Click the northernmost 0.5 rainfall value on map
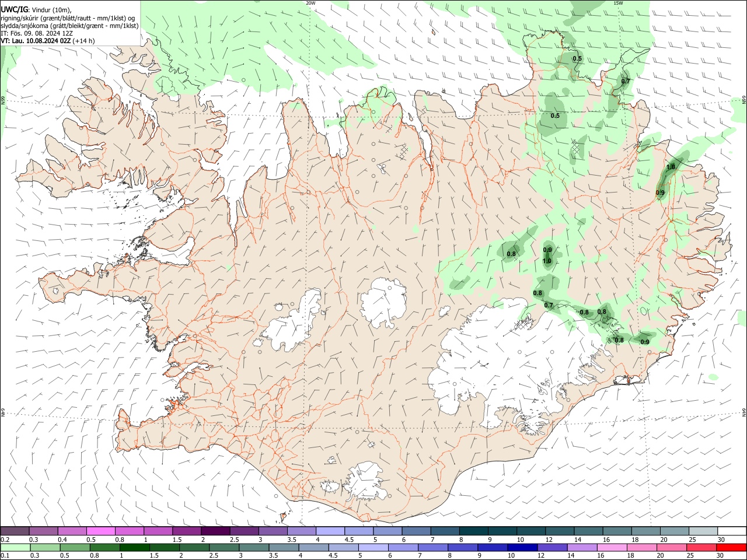This screenshot has width=747, height=560. click(577, 58)
